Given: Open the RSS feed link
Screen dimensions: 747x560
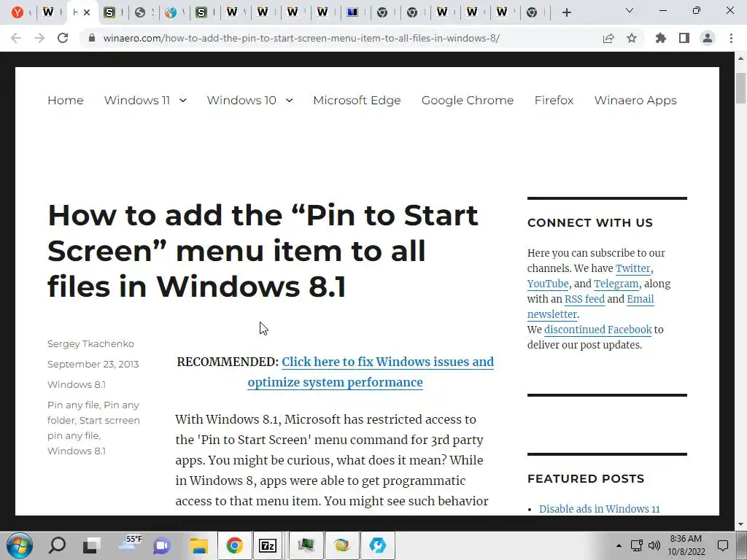Looking at the screenshot, I should [x=584, y=299].
